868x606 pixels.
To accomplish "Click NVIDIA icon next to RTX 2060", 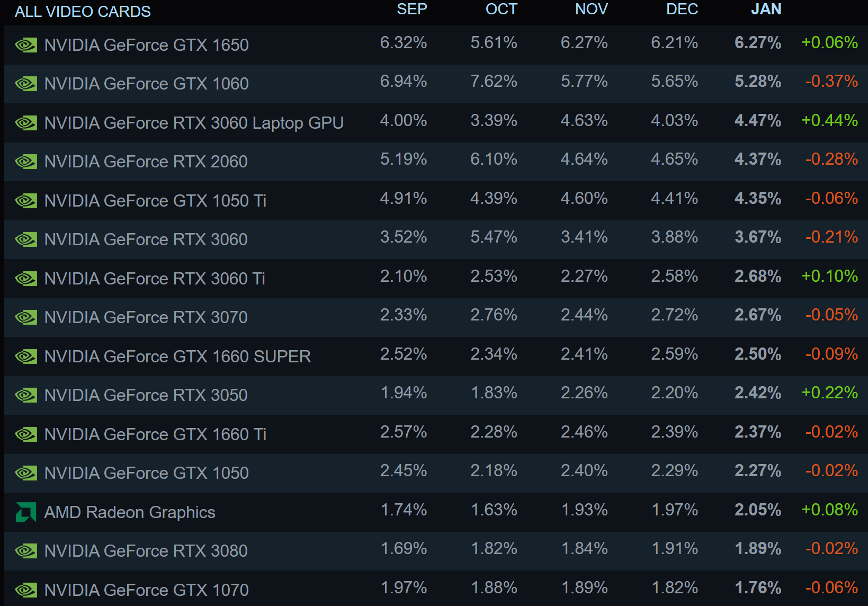I will coord(25,162).
